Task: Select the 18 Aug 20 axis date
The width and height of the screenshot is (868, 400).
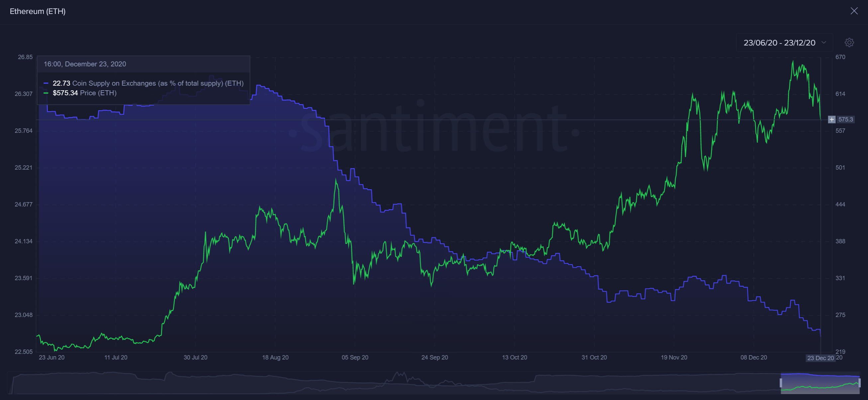Action: pyautogui.click(x=275, y=358)
